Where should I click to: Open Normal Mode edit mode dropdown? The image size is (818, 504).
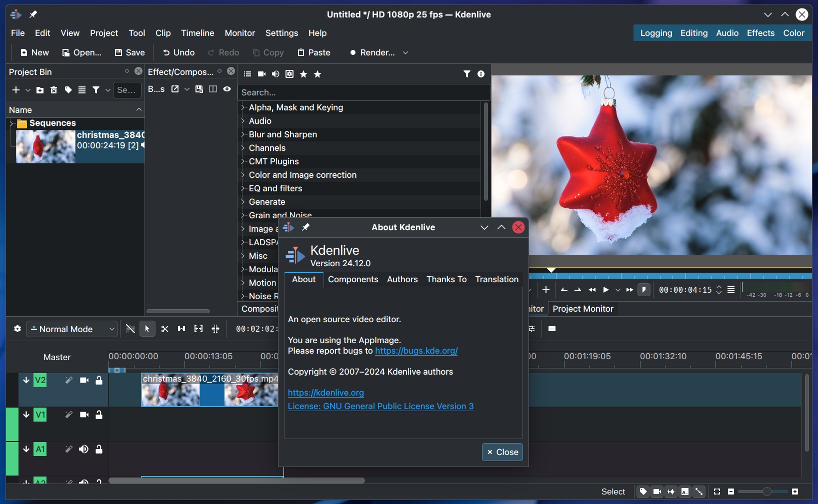(72, 329)
